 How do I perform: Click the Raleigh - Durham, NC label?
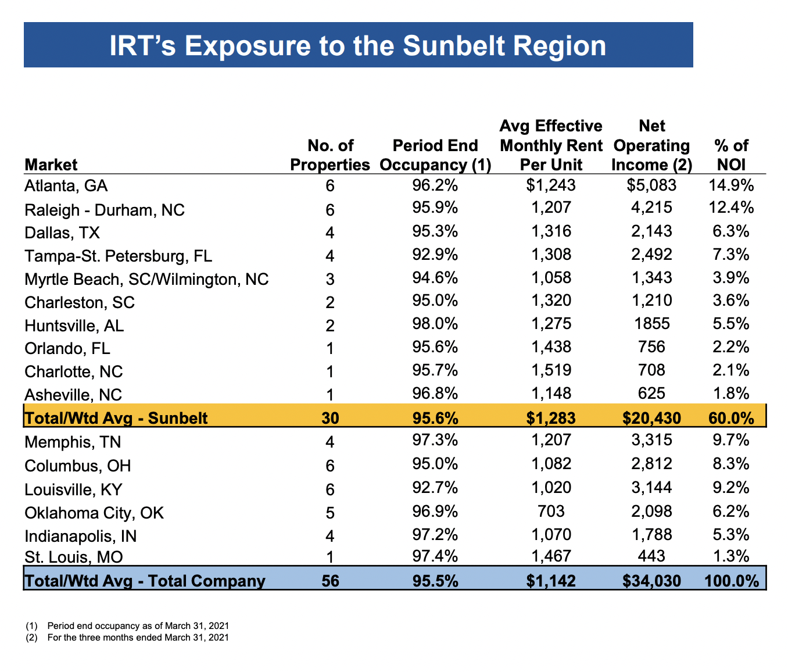point(103,209)
